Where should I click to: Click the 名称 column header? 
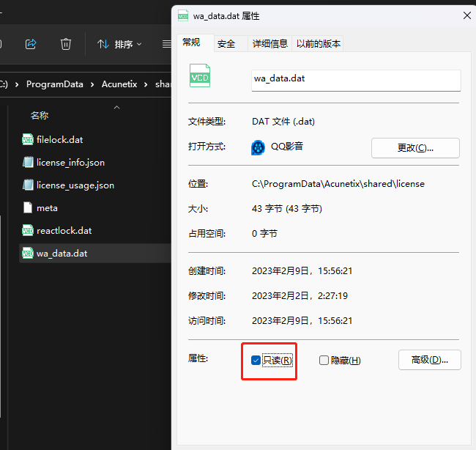[x=40, y=116]
